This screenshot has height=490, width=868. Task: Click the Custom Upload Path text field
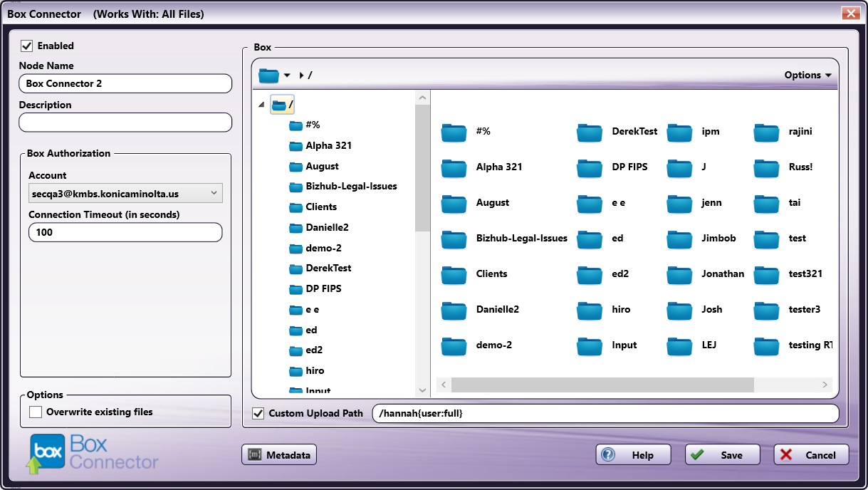[606, 413]
